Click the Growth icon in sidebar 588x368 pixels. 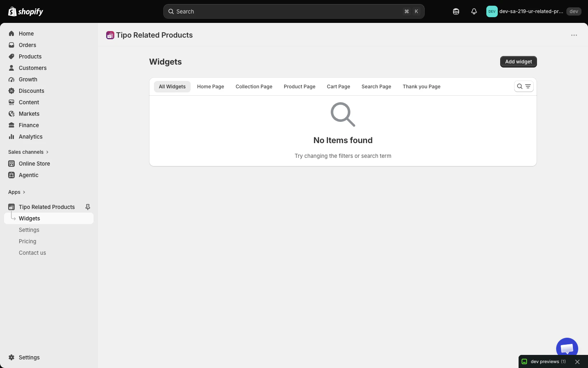pyautogui.click(x=11, y=79)
